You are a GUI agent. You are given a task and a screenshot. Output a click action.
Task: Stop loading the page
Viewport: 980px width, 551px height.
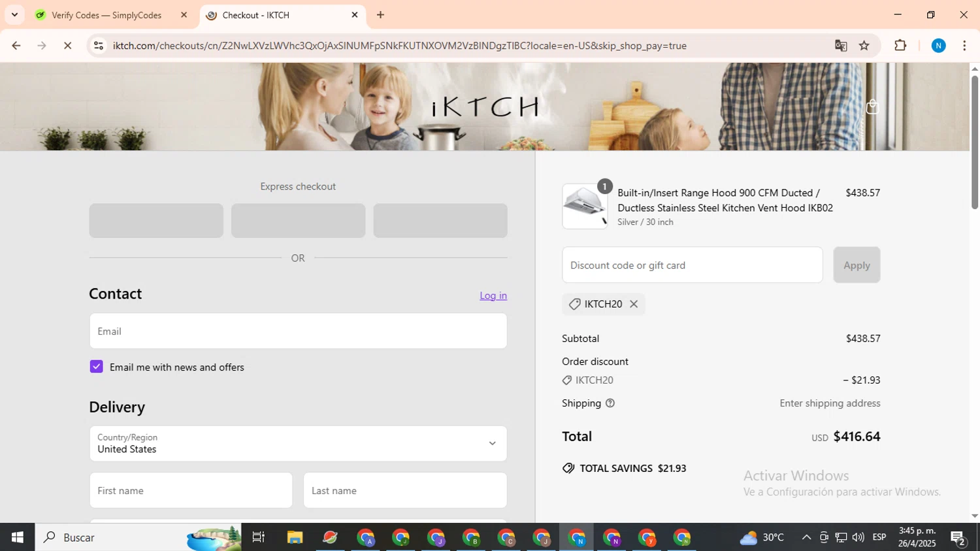(67, 46)
